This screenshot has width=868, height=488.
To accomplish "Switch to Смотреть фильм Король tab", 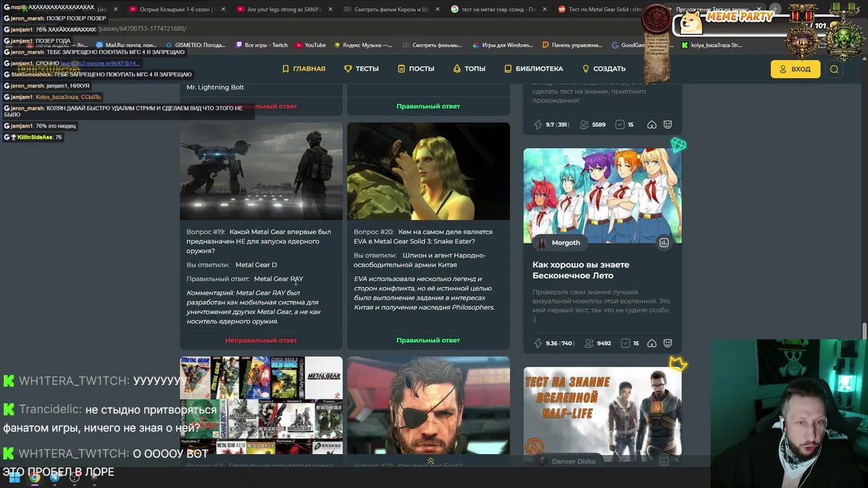I will 387,9.
